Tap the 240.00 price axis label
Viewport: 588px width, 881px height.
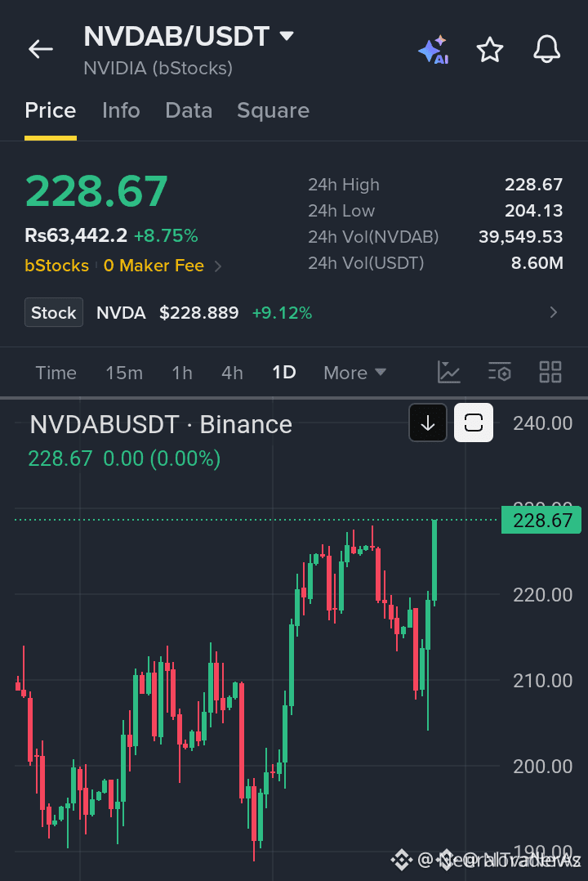click(542, 423)
